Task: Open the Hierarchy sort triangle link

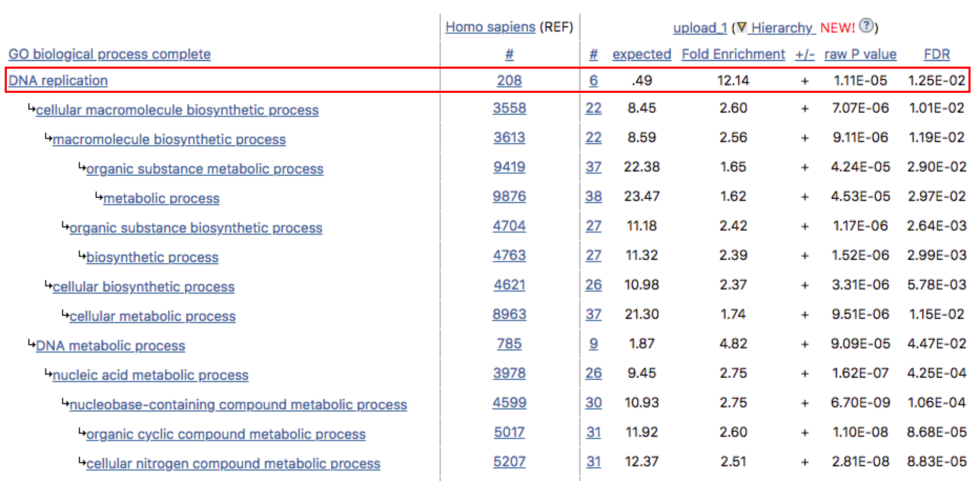Action: tap(776, 27)
